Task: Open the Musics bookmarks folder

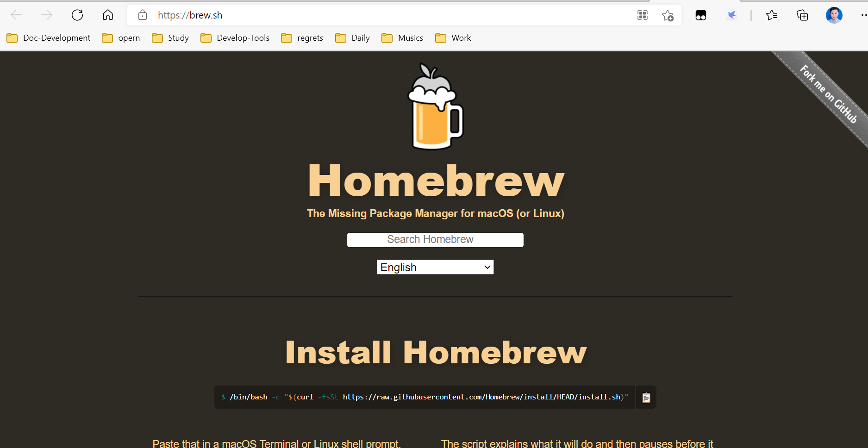Action: pyautogui.click(x=402, y=38)
